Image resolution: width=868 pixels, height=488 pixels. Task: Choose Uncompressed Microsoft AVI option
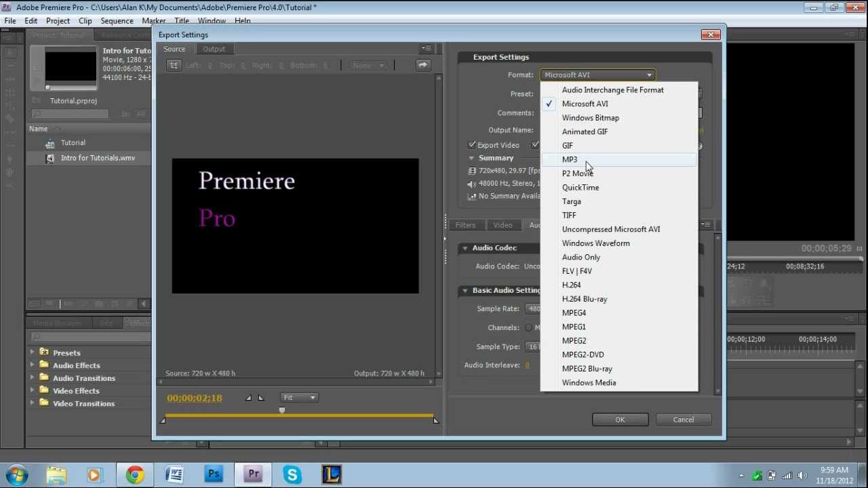coord(619,229)
